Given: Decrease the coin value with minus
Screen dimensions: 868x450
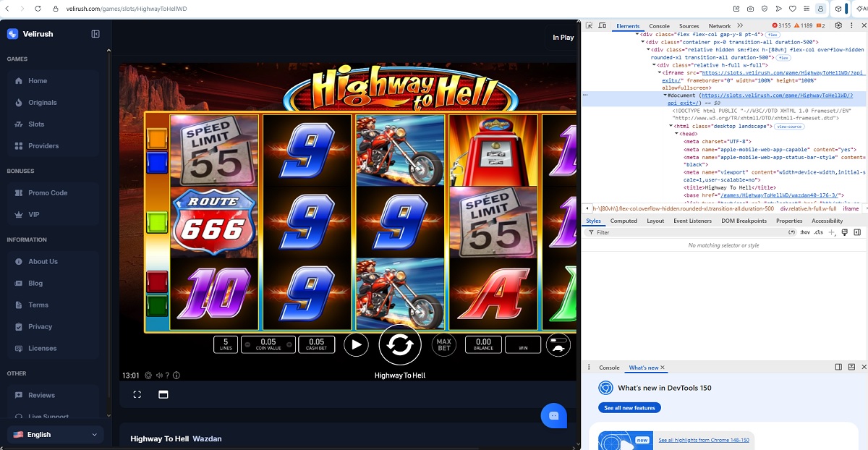Looking at the screenshot, I should [x=248, y=345].
